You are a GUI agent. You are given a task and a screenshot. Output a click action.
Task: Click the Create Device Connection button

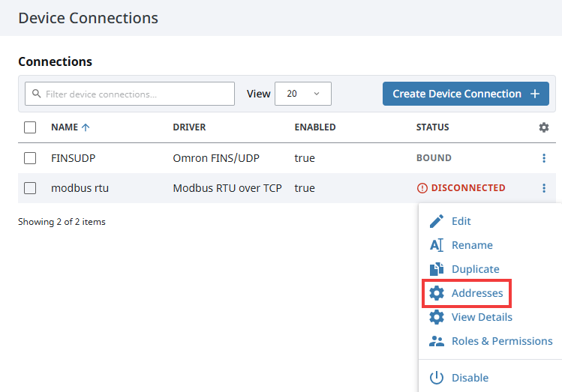point(466,94)
